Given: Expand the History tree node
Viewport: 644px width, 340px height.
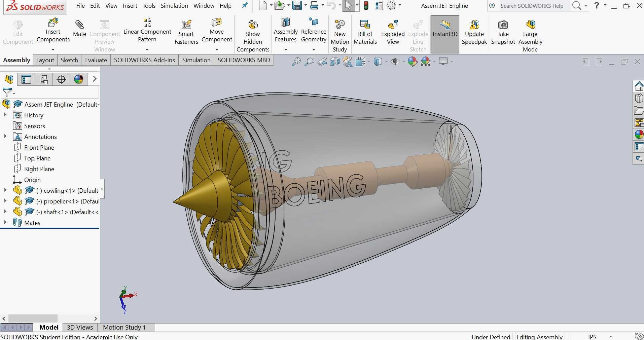Looking at the screenshot, I should (x=5, y=115).
